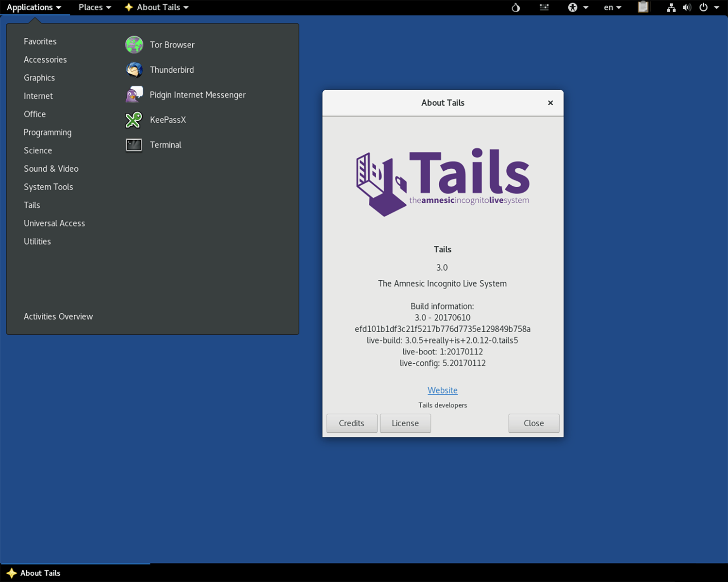Select the Universal Access category
This screenshot has width=728, height=582.
(x=54, y=224)
